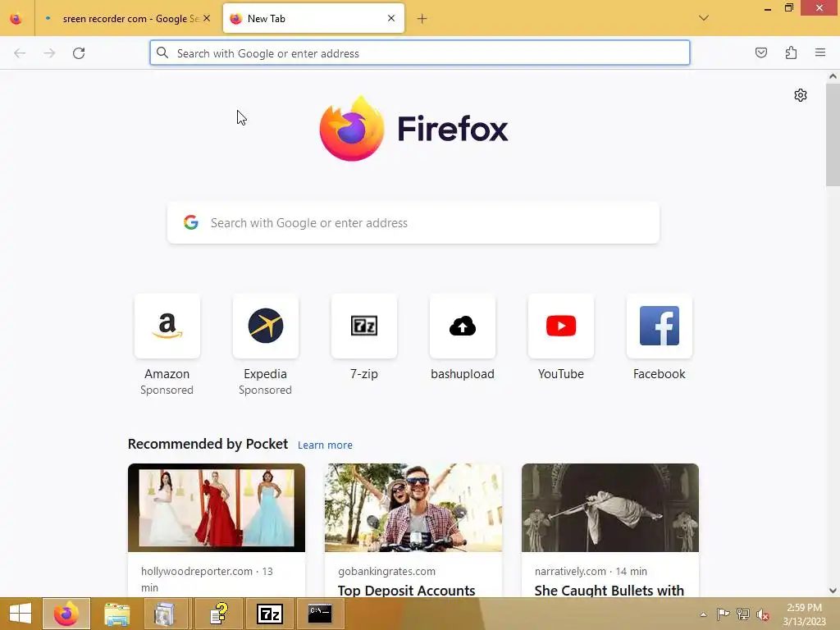This screenshot has width=840, height=630.
Task: Select the New Tab tab
Action: [x=313, y=19]
